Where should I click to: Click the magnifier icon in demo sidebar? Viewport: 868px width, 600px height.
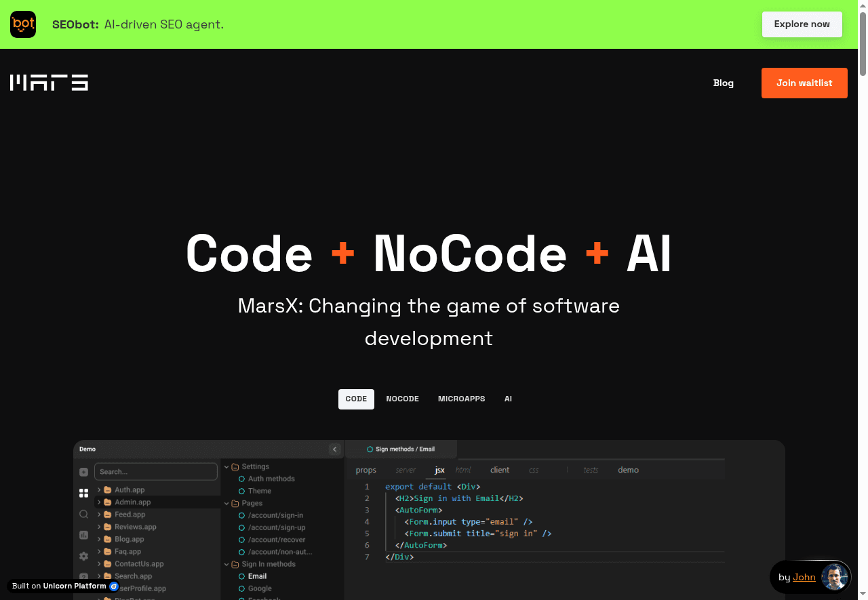[83, 515]
